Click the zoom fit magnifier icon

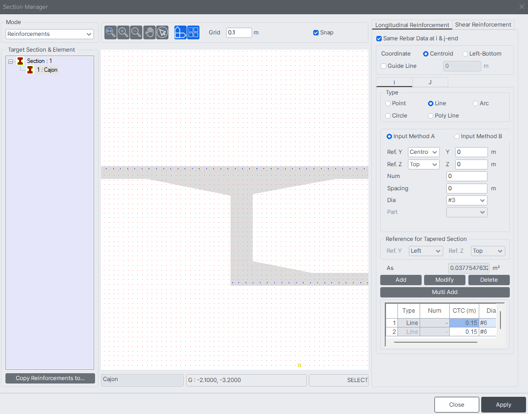click(x=110, y=33)
